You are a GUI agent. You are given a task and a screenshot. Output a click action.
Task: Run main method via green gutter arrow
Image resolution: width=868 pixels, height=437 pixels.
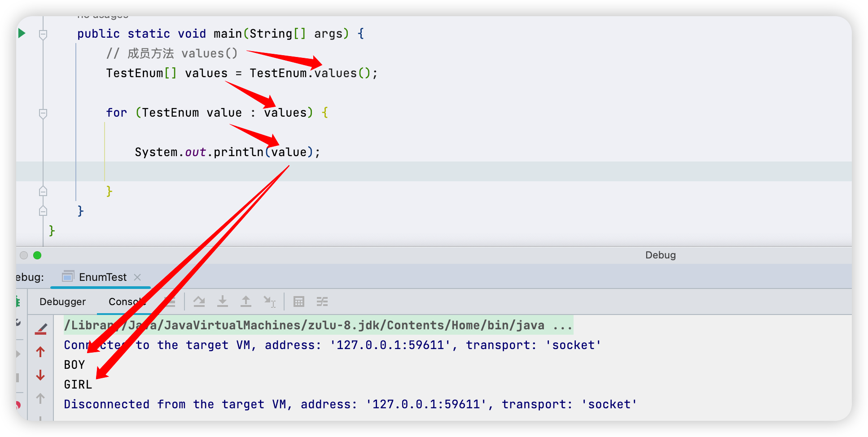[22, 33]
